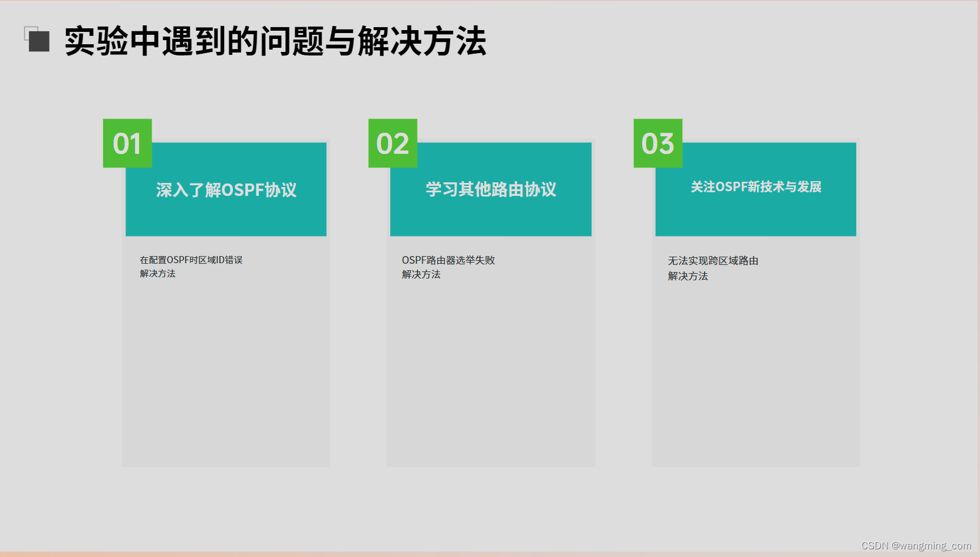This screenshot has width=980, height=557.
Task: Select the green 01 number badge
Action: (x=127, y=143)
